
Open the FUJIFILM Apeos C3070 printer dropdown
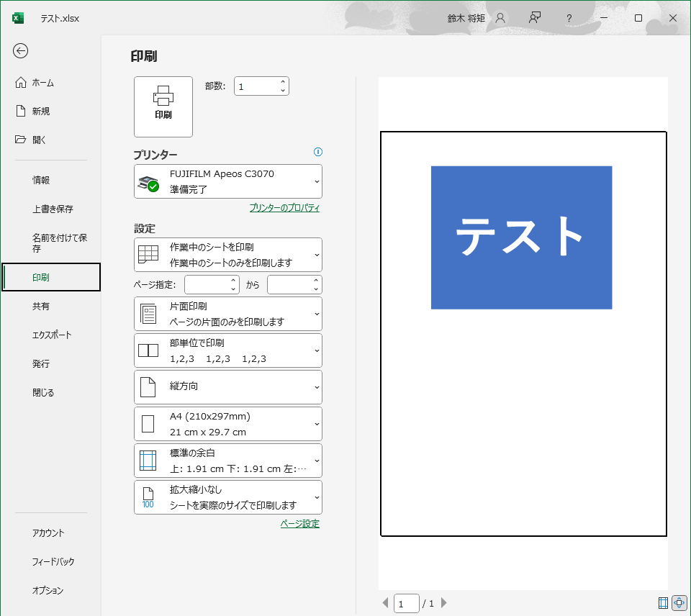point(228,181)
